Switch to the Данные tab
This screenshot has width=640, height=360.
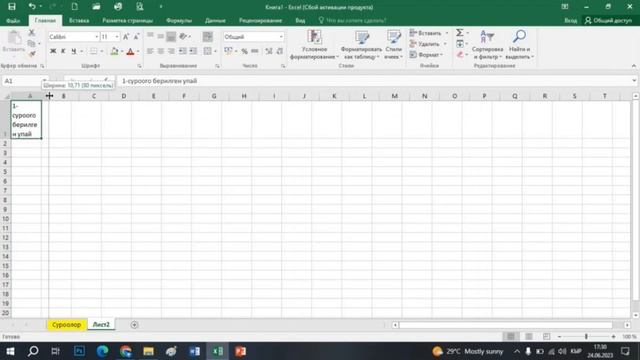click(x=215, y=20)
